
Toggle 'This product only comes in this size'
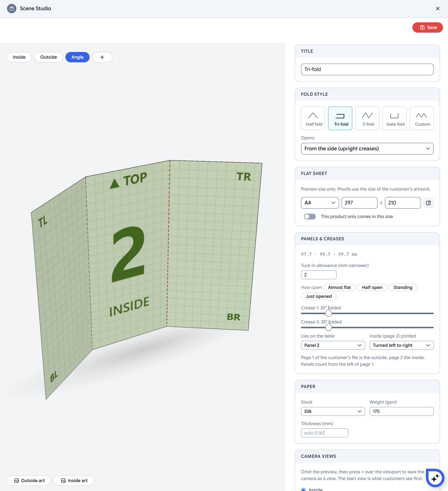tap(310, 217)
